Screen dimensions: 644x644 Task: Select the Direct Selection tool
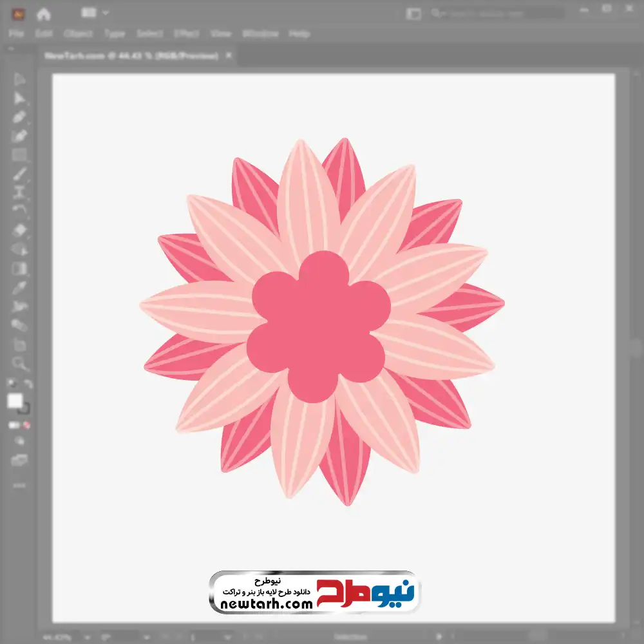coord(19,99)
